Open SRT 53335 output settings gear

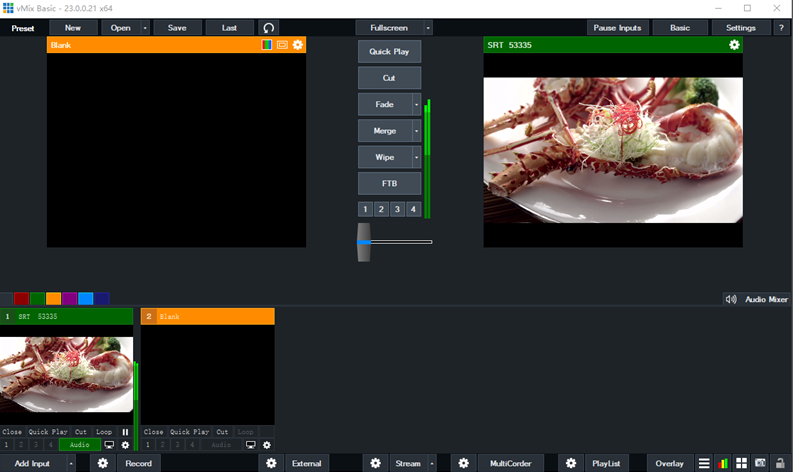click(x=734, y=45)
